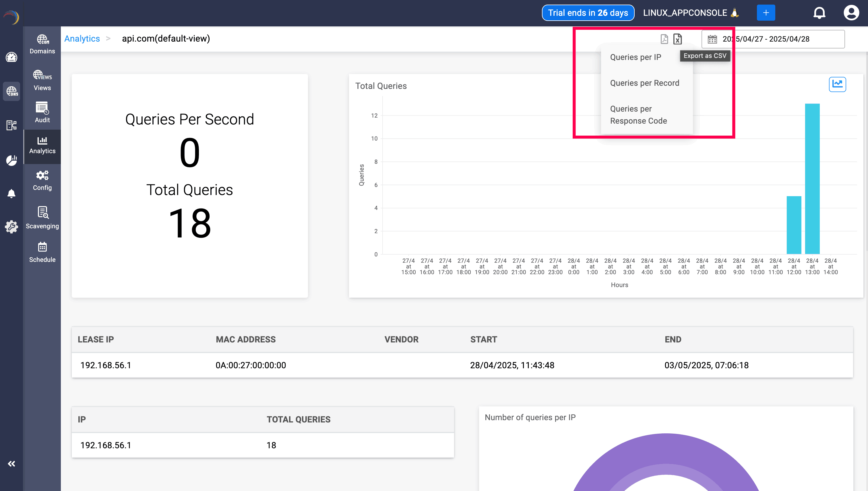Open the Schedule section
The image size is (868, 491).
[x=42, y=252]
